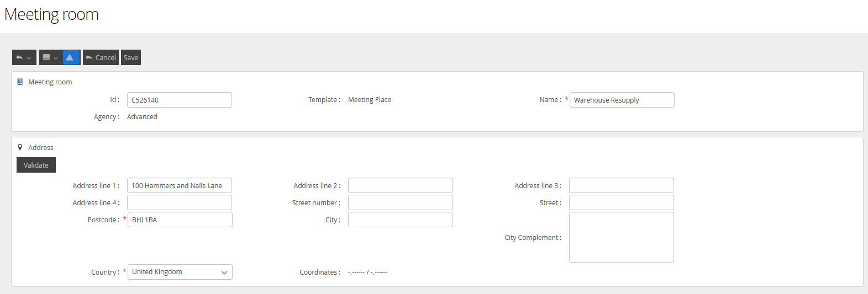Click the building icon beside Meeting room

click(20, 82)
